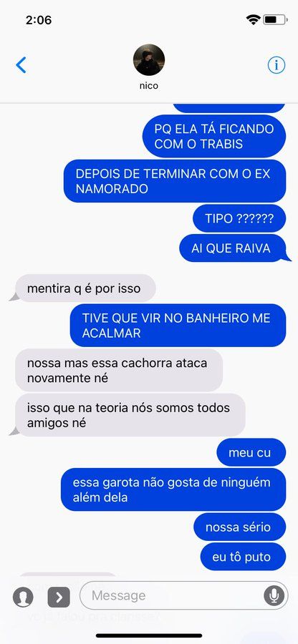
Task: Select the 'AI QUE RAIVA' bubble
Action: [233, 248]
